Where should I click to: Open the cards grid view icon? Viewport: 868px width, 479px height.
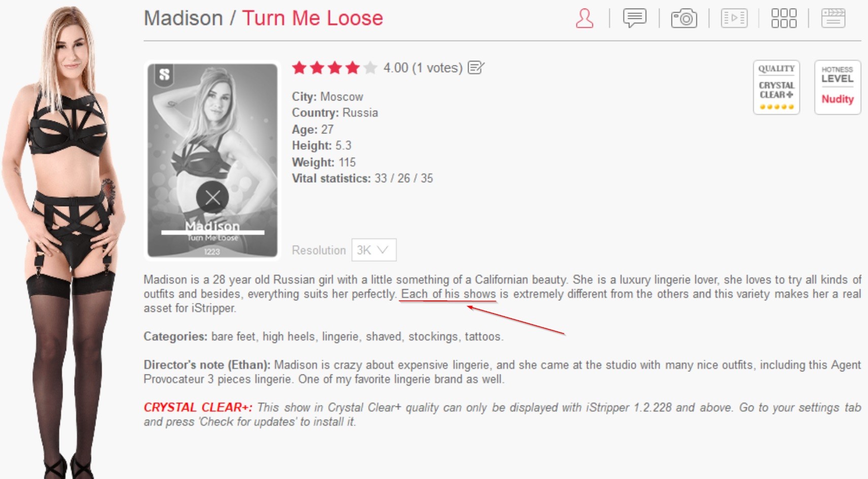[784, 18]
